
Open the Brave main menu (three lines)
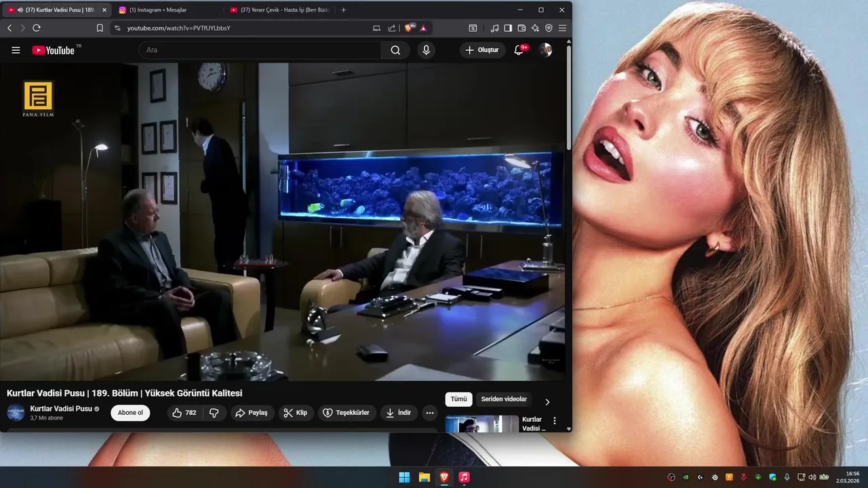[x=562, y=28]
